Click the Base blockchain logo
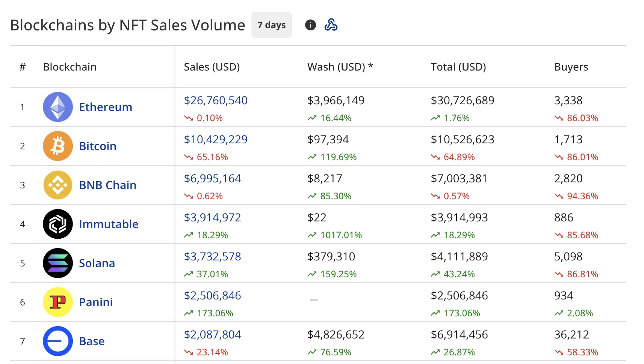Image resolution: width=644 pixels, height=364 pixels. point(57,341)
